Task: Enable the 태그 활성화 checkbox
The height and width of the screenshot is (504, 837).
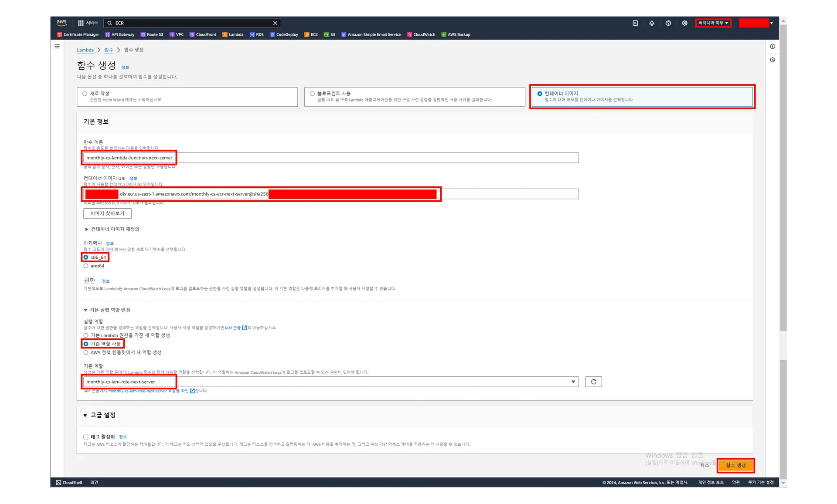Action: pyautogui.click(x=86, y=437)
